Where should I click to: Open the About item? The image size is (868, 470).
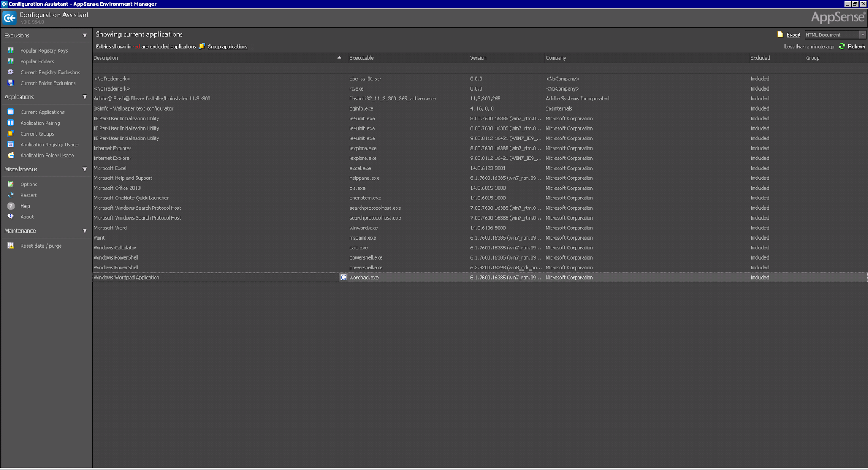click(x=27, y=217)
